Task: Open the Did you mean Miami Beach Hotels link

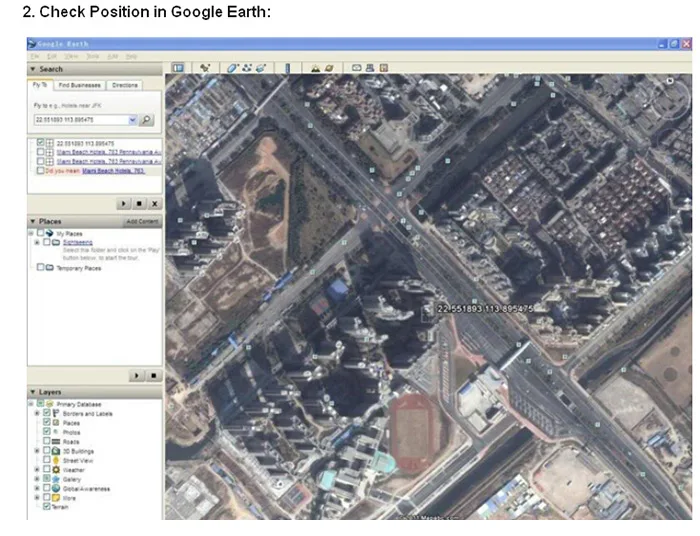Action: coord(113,170)
